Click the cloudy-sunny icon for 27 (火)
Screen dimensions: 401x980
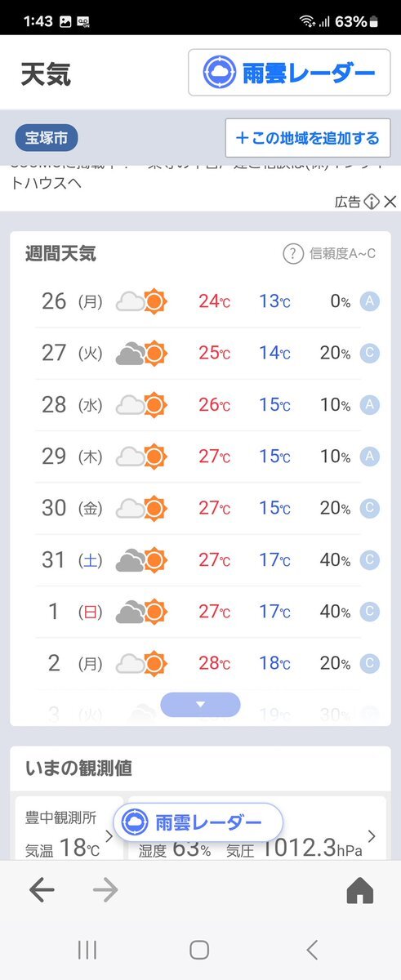[141, 354]
